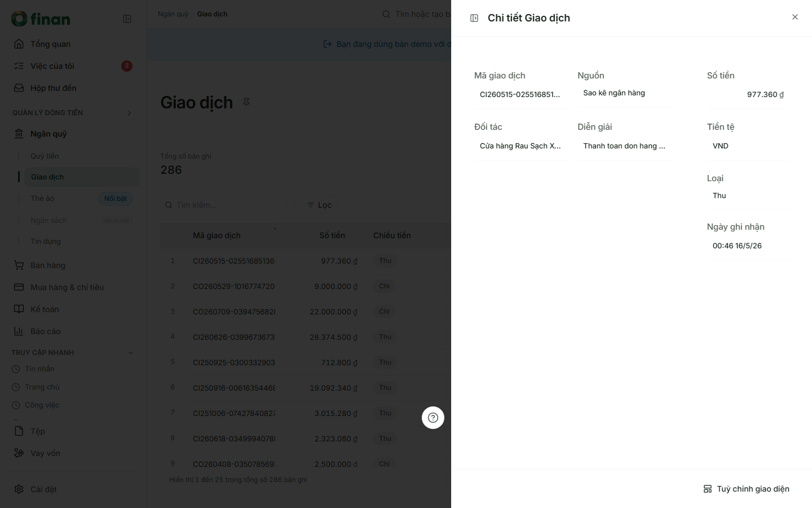Screen dimensions: 812x508
Task: Select Tín dụng in the sidebar
Action: [46, 241]
